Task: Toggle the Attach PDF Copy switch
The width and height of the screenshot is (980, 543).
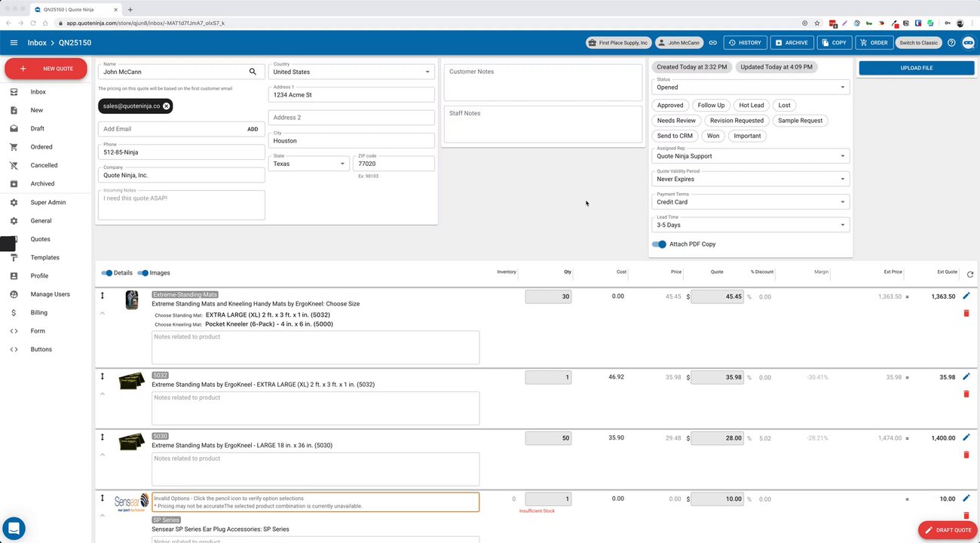Action: coord(660,244)
